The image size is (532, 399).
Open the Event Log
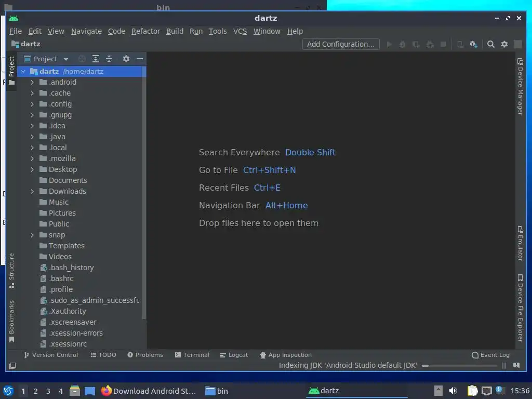click(x=490, y=355)
